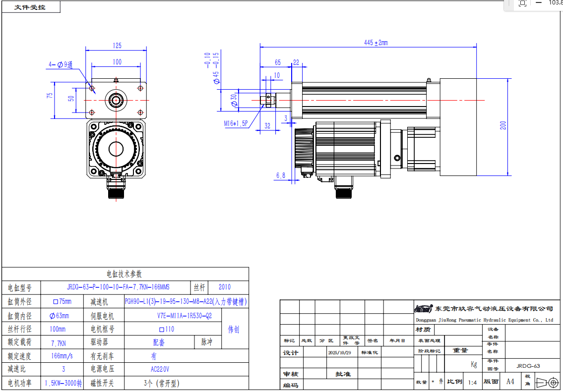Click the V7E-M11A-1R530-Q2 servo motor model
The image size is (563, 392).
pos(184,316)
